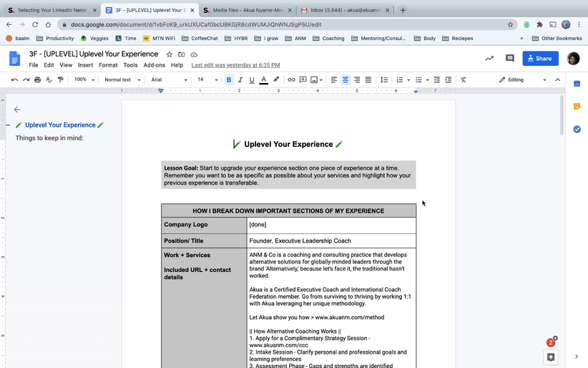This screenshot has width=588, height=368.
Task: Toggle Bold formatting
Action: pyautogui.click(x=229, y=79)
